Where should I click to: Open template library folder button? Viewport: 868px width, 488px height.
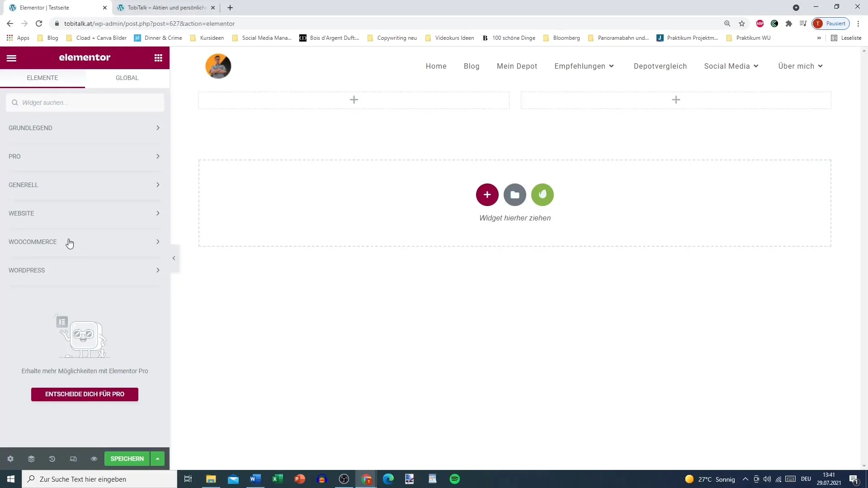[514, 195]
